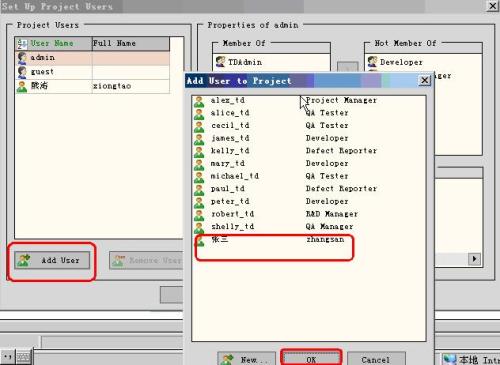Image resolution: width=500 pixels, height=365 pixels.
Task: Click the Add User button
Action: [52, 260]
